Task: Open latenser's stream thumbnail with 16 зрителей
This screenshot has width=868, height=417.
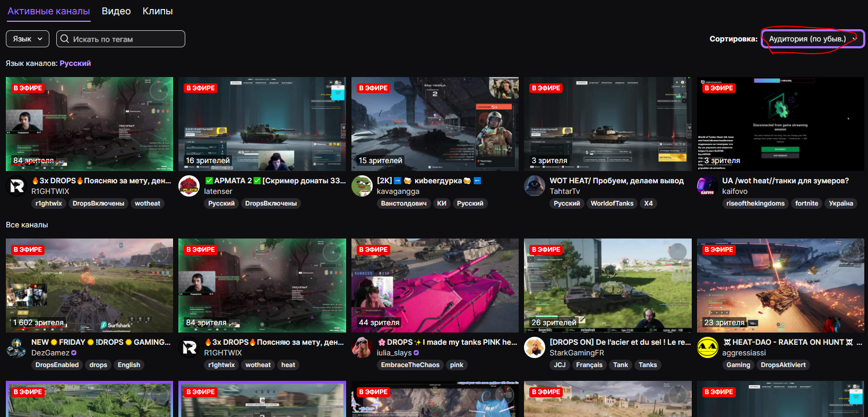Action: tap(262, 124)
